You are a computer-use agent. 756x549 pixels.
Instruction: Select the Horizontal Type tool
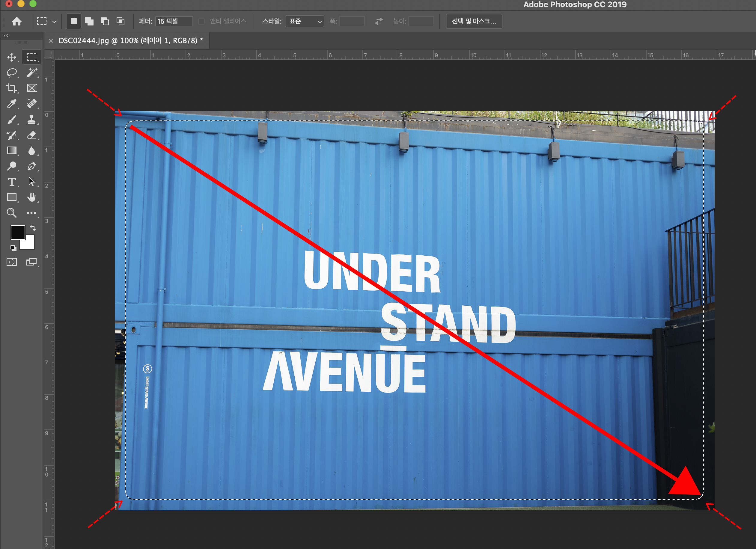[x=12, y=182]
